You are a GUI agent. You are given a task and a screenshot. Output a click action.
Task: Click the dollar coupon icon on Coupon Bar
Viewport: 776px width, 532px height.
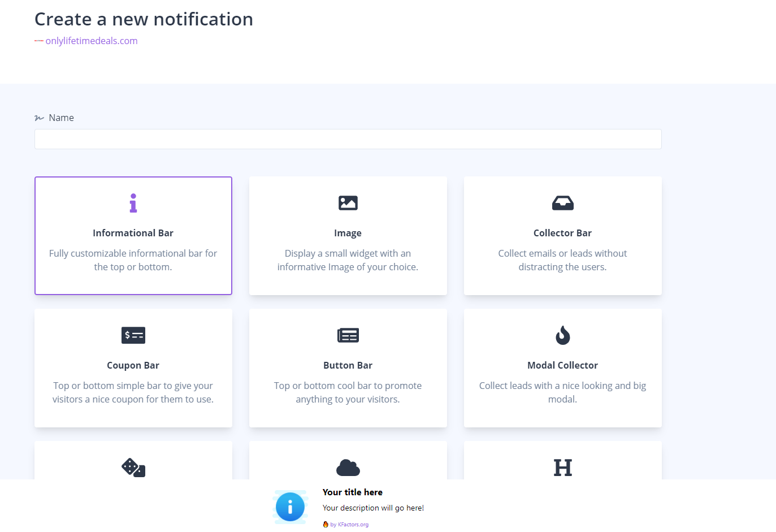pyautogui.click(x=133, y=335)
